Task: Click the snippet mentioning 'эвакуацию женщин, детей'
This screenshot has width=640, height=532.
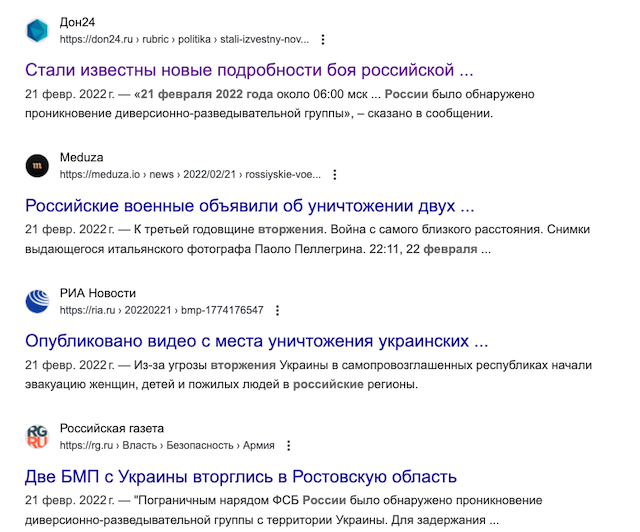Action: [x=308, y=374]
